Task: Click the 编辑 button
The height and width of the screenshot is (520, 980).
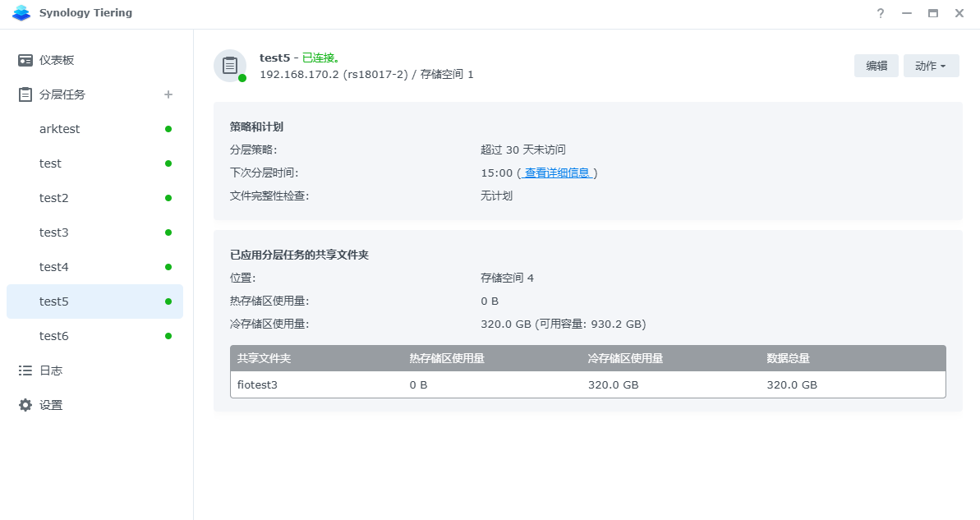Action: [x=876, y=66]
